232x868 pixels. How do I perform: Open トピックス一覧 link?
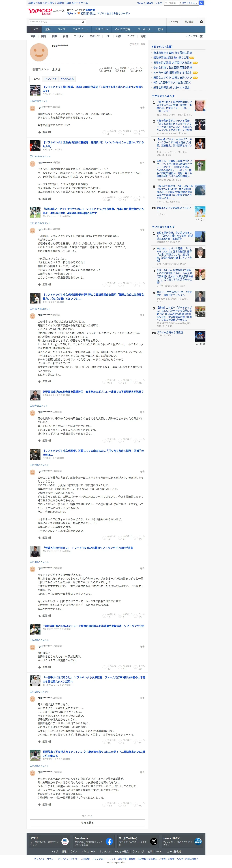tap(194, 36)
